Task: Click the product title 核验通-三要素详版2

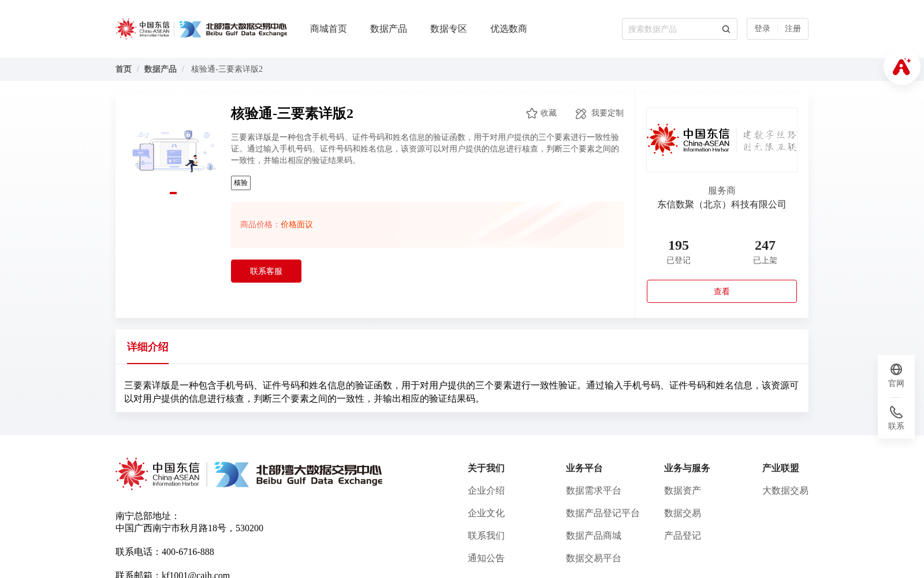Action: [292, 113]
